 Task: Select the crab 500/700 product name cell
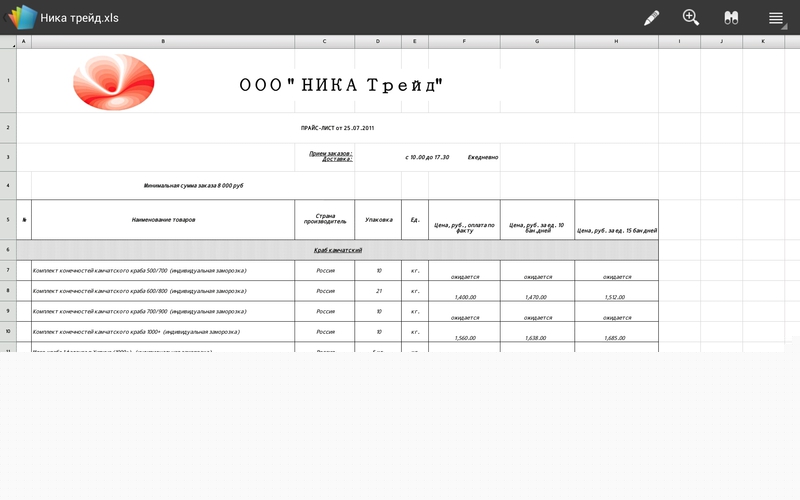click(x=163, y=270)
